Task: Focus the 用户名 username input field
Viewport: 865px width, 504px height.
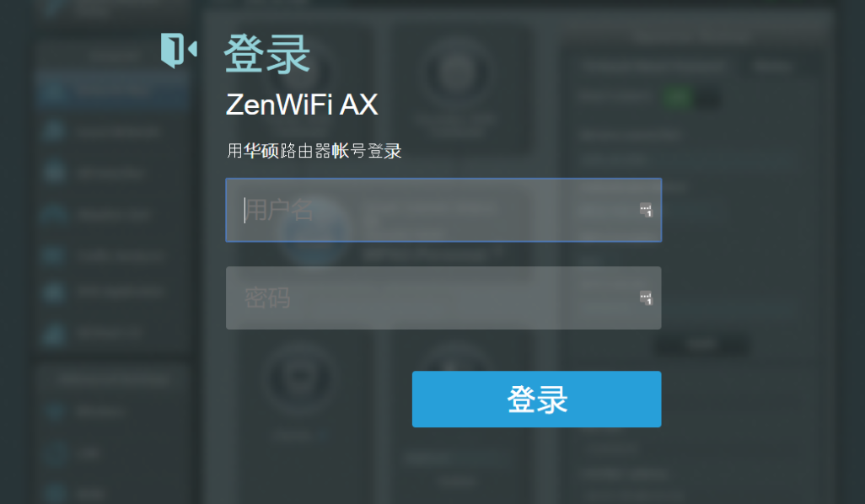Action: (443, 210)
